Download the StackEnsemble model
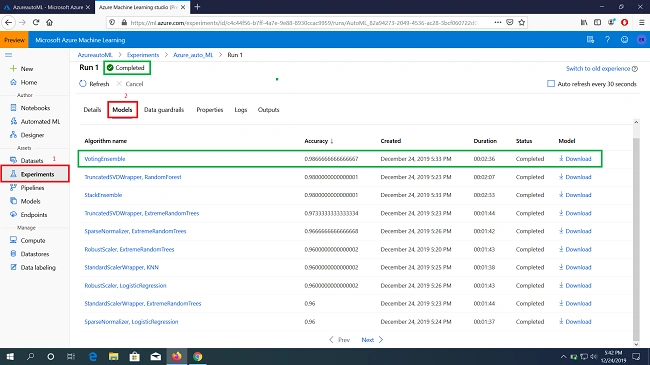Viewport: 650px width, 365px height. (575, 195)
